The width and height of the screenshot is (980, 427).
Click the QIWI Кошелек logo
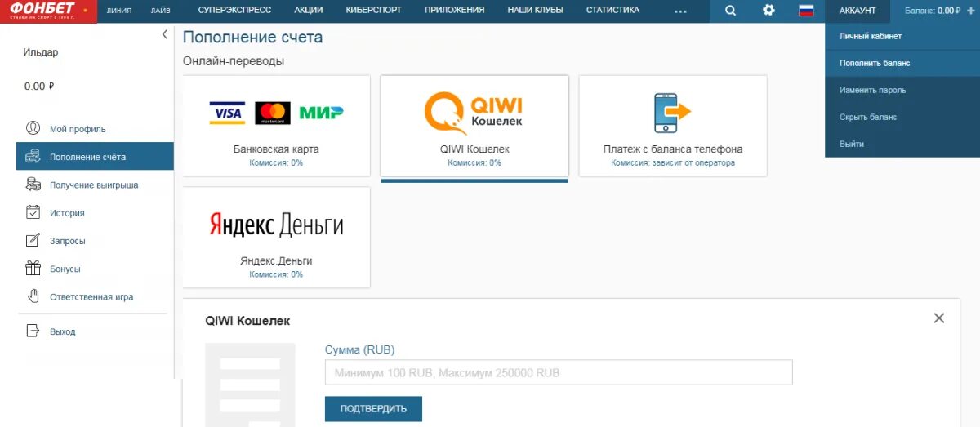[474, 113]
